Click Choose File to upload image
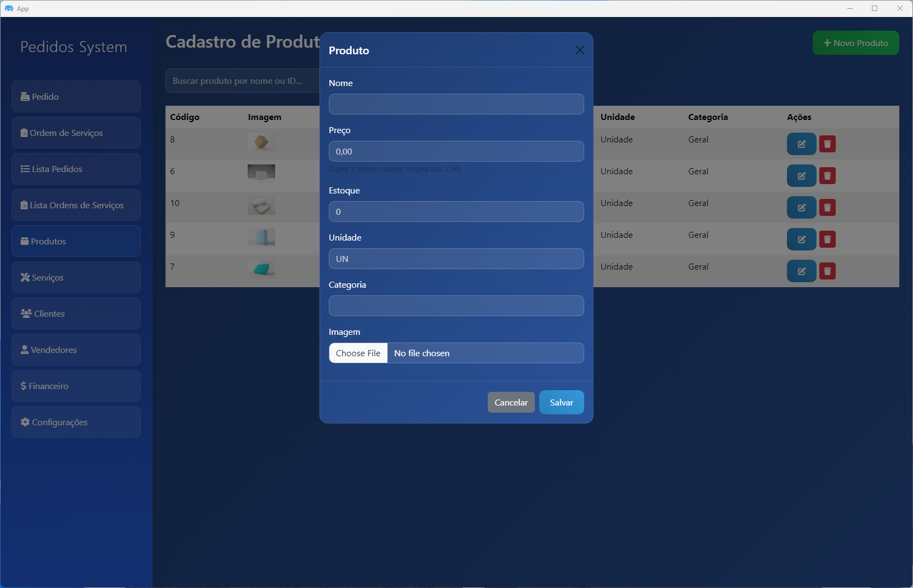913x588 pixels. (358, 353)
